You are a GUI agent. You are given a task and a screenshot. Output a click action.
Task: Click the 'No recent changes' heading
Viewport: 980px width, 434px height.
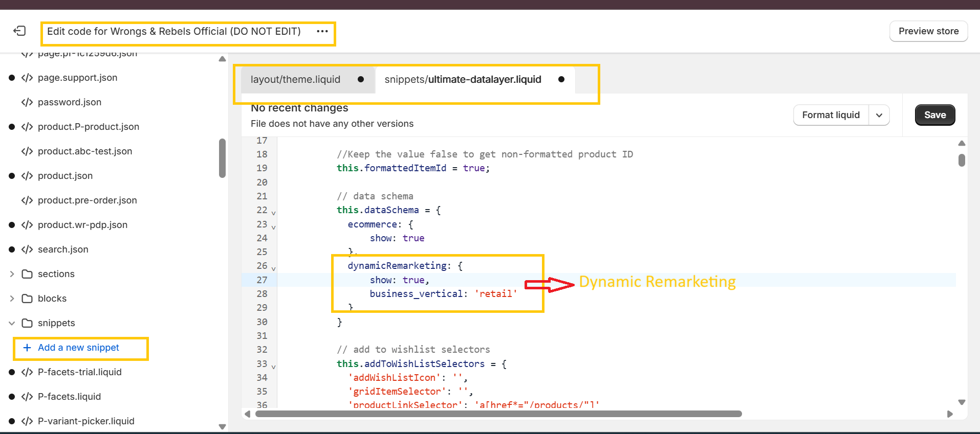(299, 108)
